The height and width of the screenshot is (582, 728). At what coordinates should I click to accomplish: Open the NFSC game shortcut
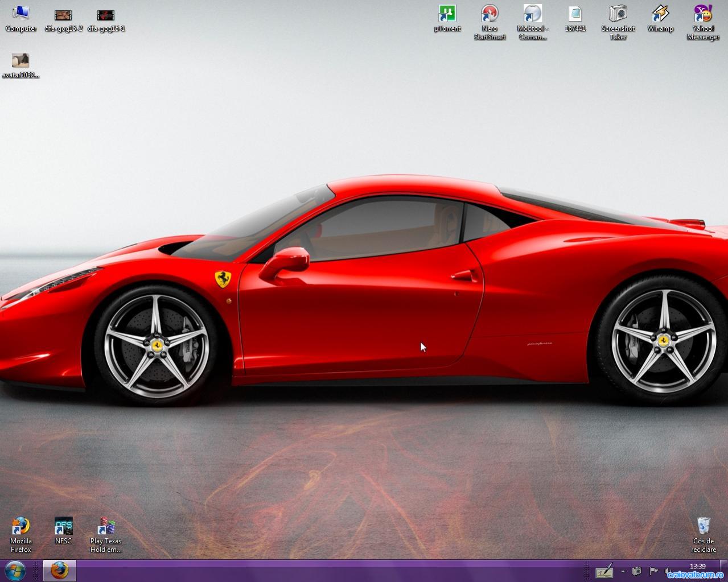pyautogui.click(x=63, y=531)
